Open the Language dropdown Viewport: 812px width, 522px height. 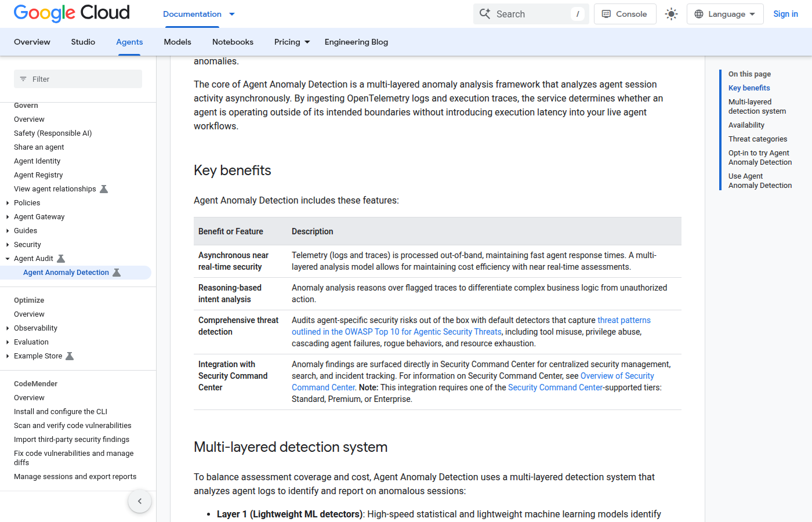point(725,14)
